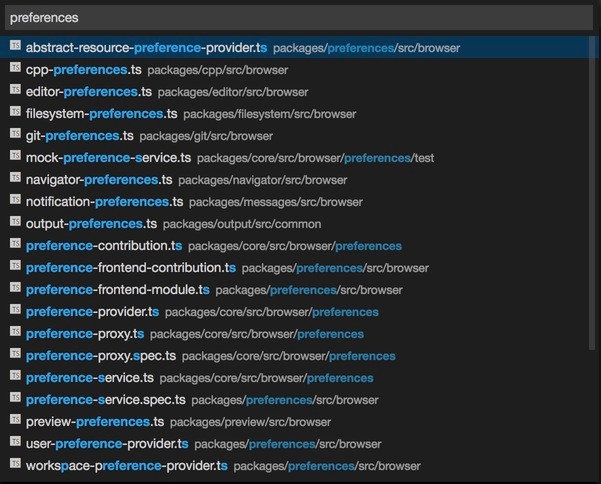Click path packages/output/src/common
The height and width of the screenshot is (484, 601).
(x=242, y=224)
